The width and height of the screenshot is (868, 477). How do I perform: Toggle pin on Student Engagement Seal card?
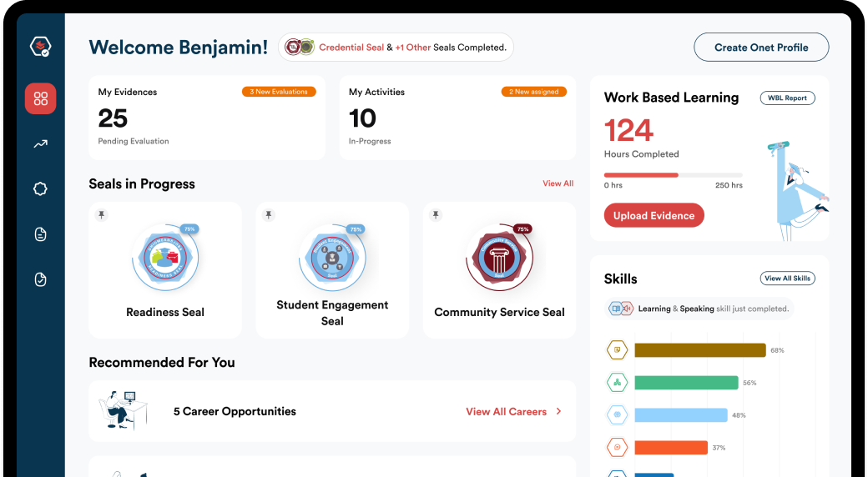pos(269,215)
